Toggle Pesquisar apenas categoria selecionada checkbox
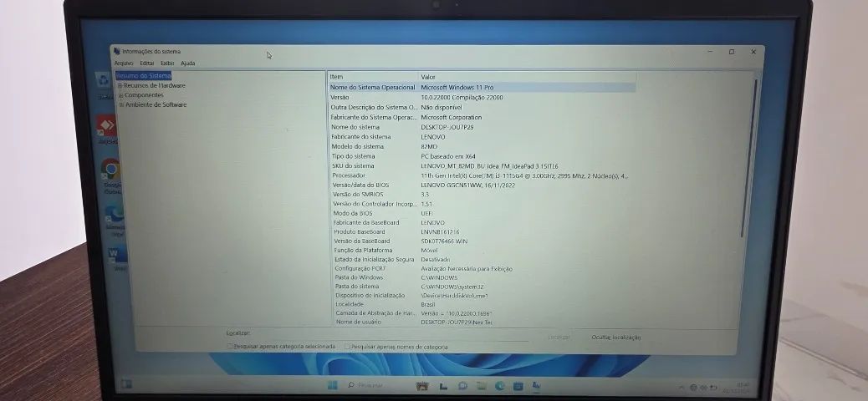The height and width of the screenshot is (401, 868). point(230,346)
